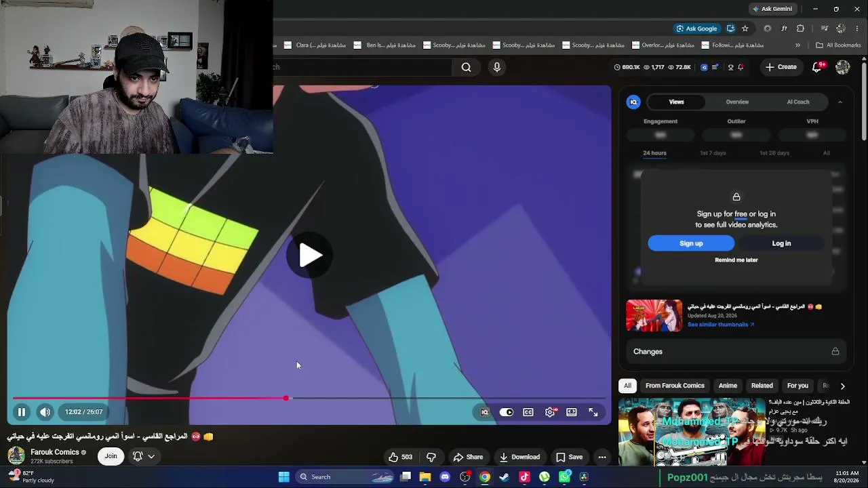Image resolution: width=868 pixels, height=488 pixels.
Task: Open See similar thumbnails link
Action: 721,325
